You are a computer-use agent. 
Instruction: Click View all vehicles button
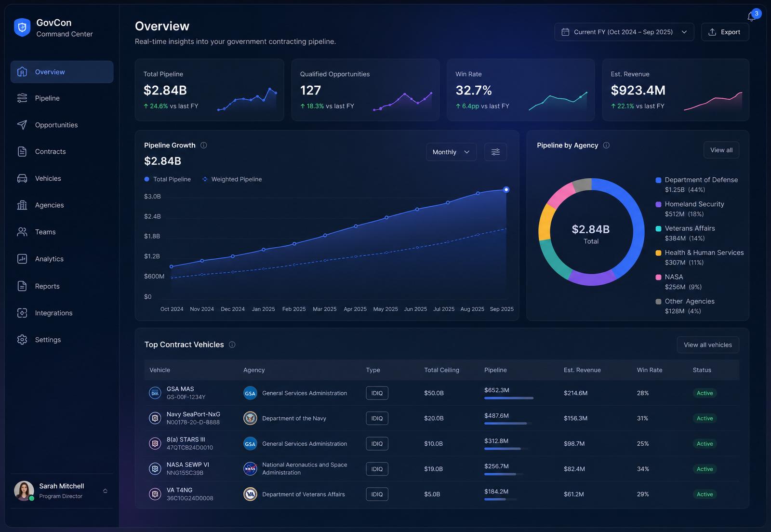click(x=707, y=345)
